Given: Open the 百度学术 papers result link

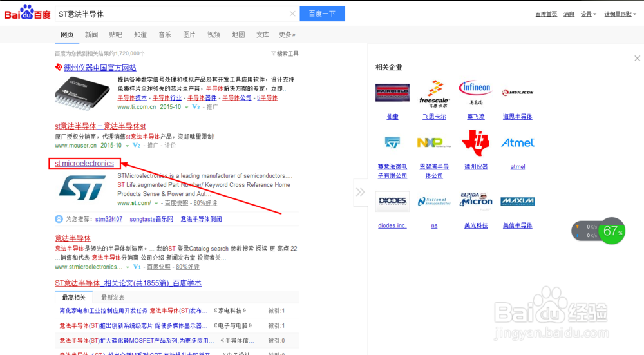Looking at the screenshot, I should (128, 283).
